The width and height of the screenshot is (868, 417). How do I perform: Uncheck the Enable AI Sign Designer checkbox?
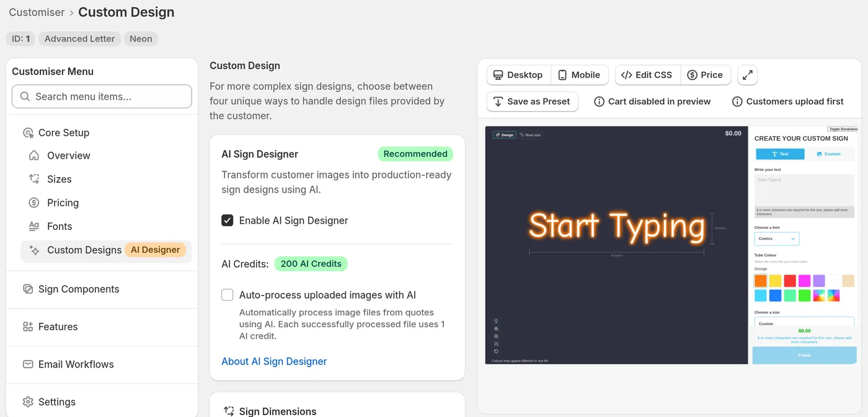(228, 221)
